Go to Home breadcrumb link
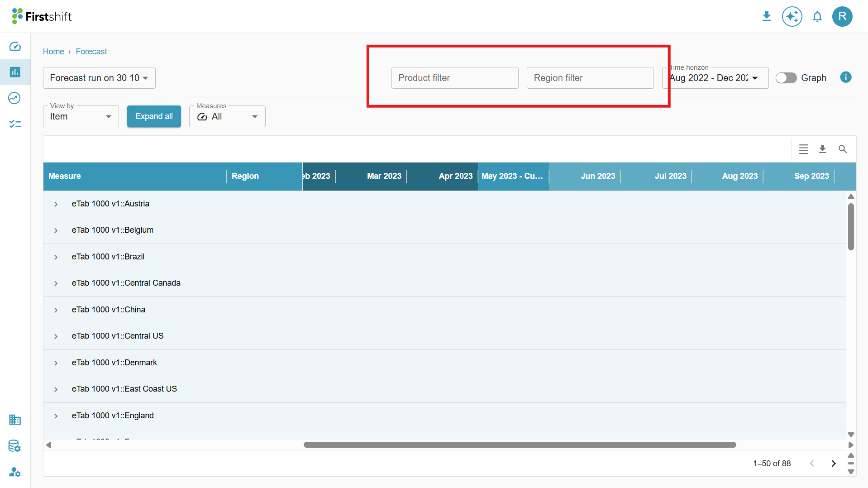 (53, 52)
